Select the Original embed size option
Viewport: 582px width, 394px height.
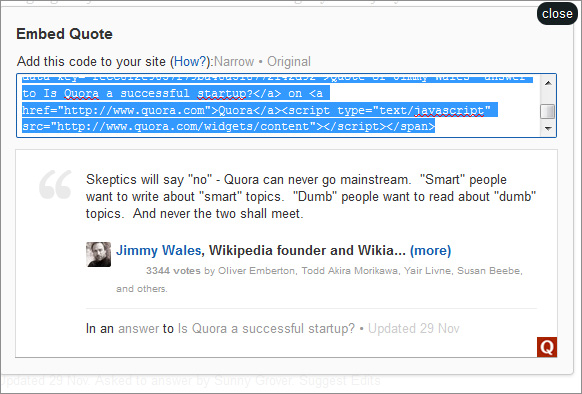coord(289,61)
